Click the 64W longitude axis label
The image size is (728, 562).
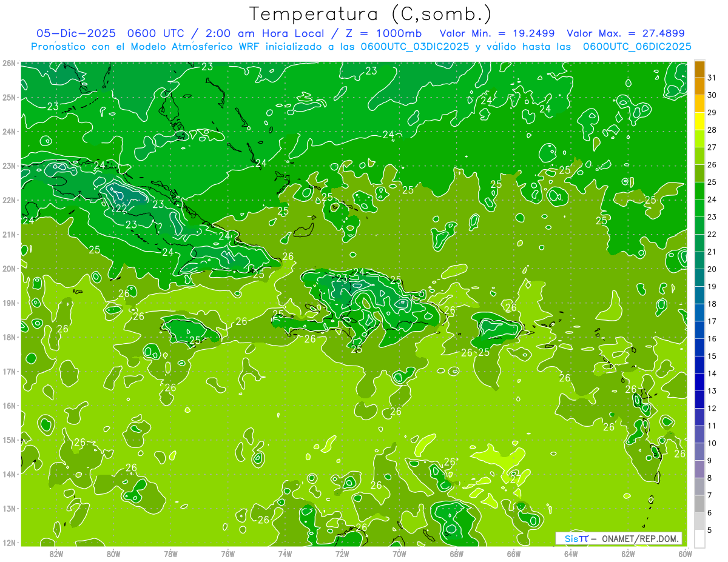(571, 554)
